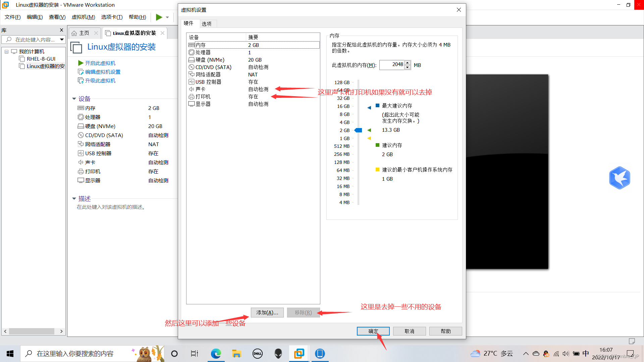Click the memory size input field

coord(392,65)
